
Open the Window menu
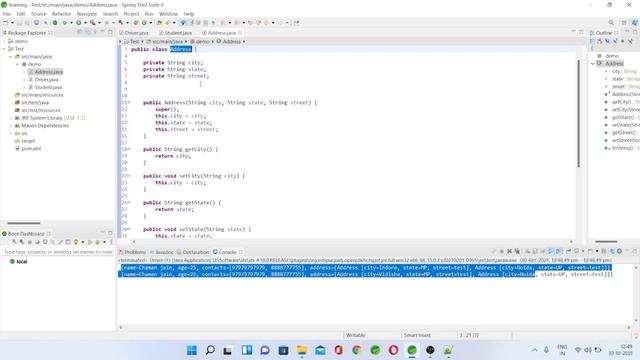click(168, 14)
